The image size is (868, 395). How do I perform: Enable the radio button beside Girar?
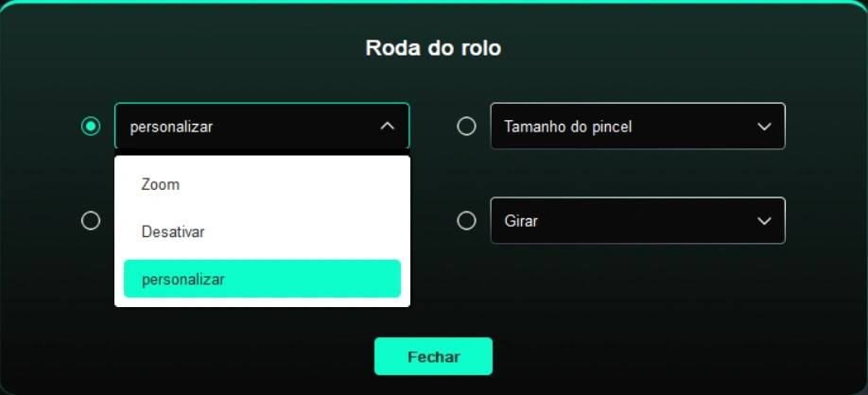(x=466, y=220)
